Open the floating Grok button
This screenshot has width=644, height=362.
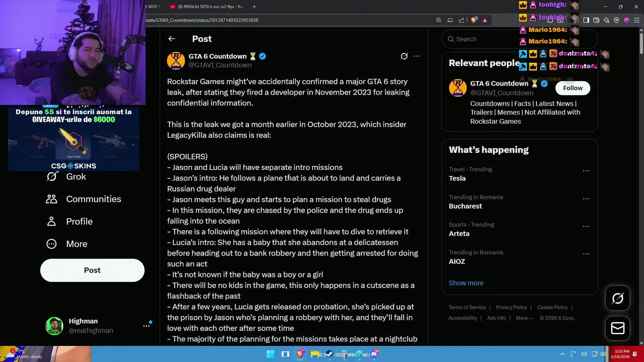pyautogui.click(x=617, y=299)
